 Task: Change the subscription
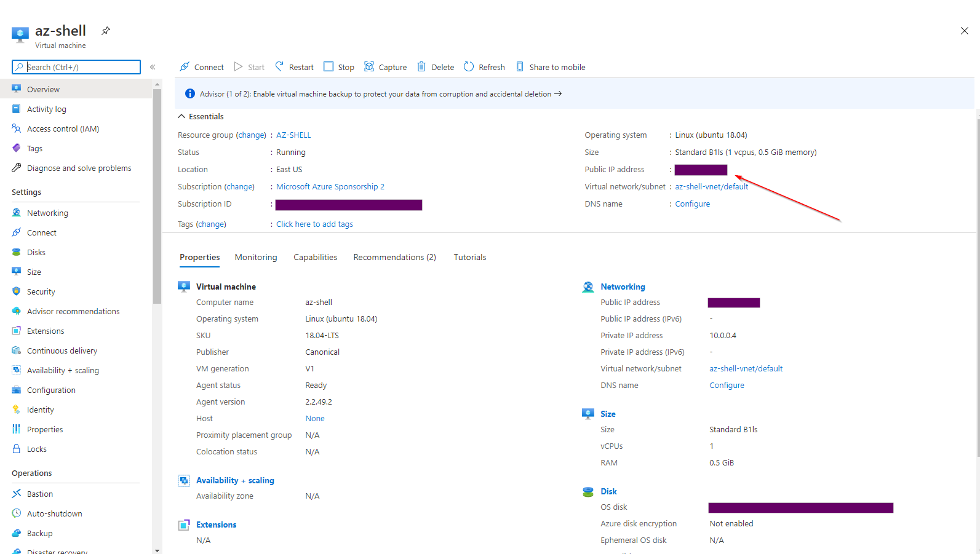click(240, 187)
